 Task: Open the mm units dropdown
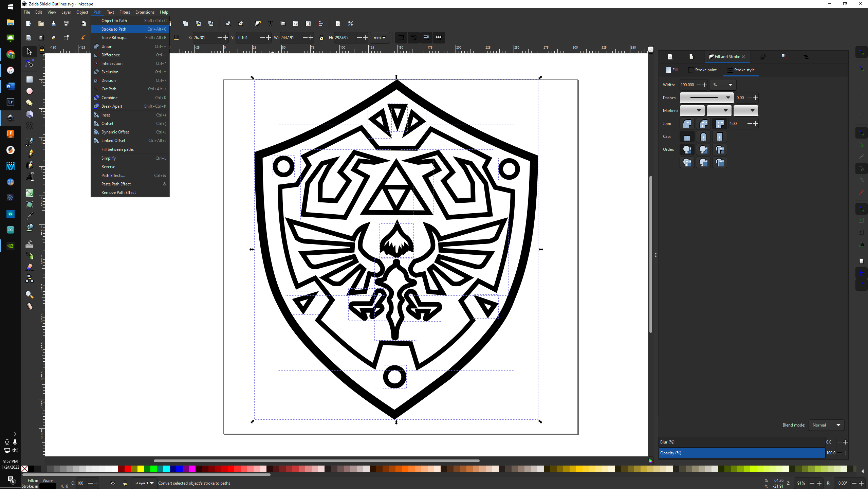pyautogui.click(x=380, y=38)
